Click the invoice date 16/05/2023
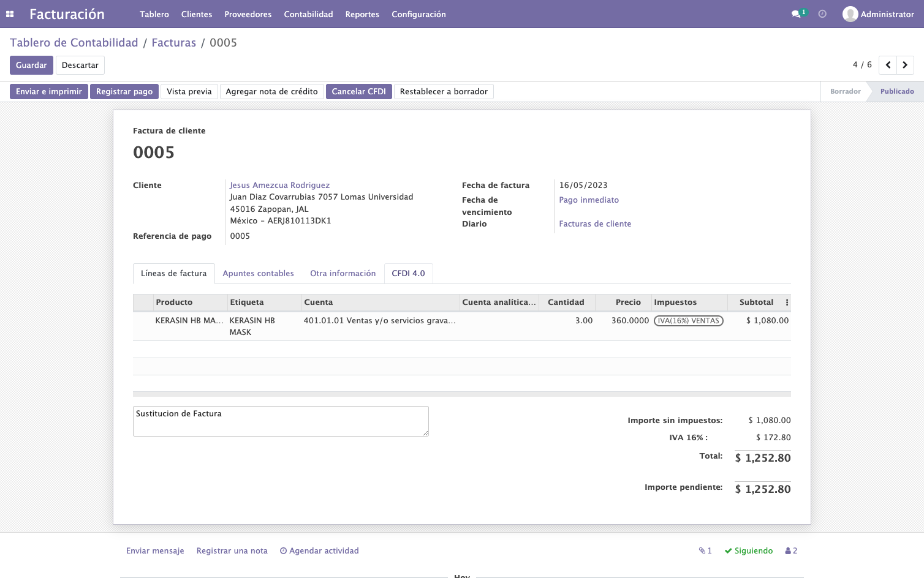 [583, 185]
